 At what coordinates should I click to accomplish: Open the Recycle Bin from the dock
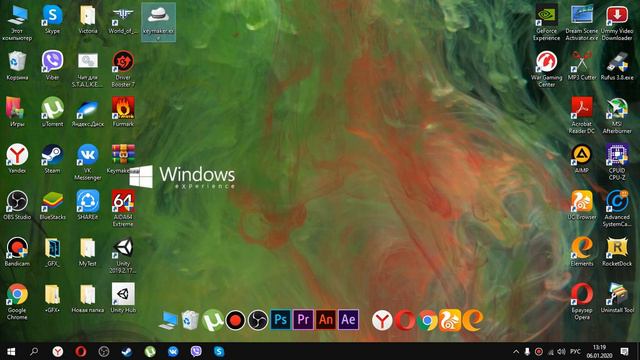190,320
